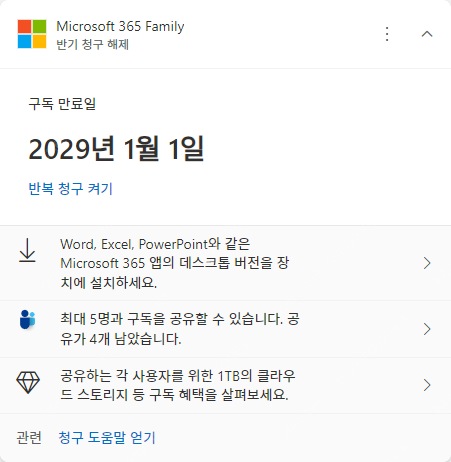Expand the install desktop apps row chevron
The height and width of the screenshot is (462, 451).
(x=427, y=263)
